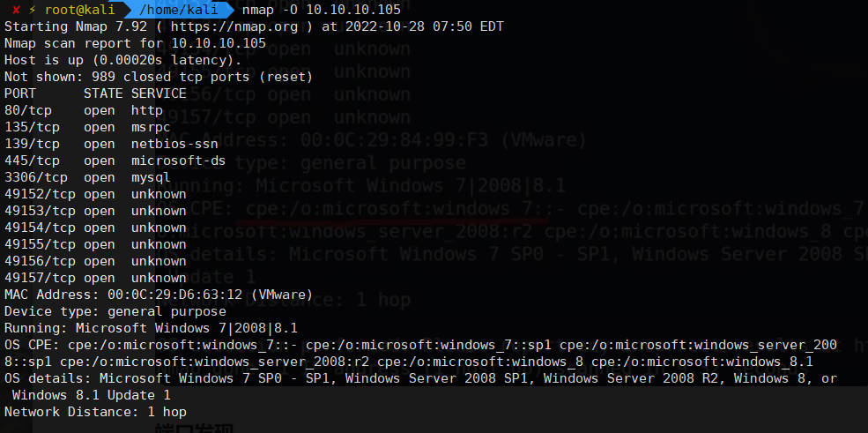Image resolution: width=868 pixels, height=433 pixels.
Task: Click the 'Host is up' latency line
Action: [x=122, y=60]
